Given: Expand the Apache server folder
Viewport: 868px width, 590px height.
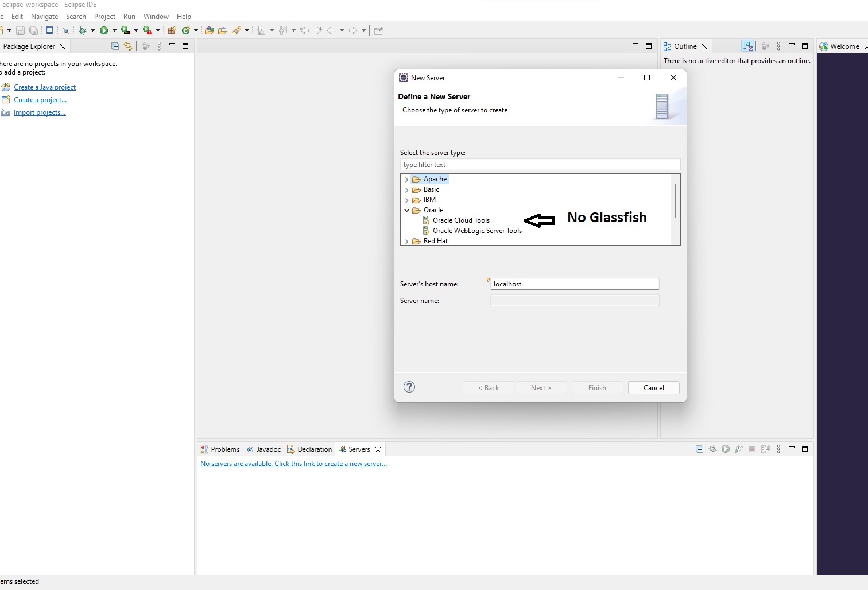Looking at the screenshot, I should (406, 180).
